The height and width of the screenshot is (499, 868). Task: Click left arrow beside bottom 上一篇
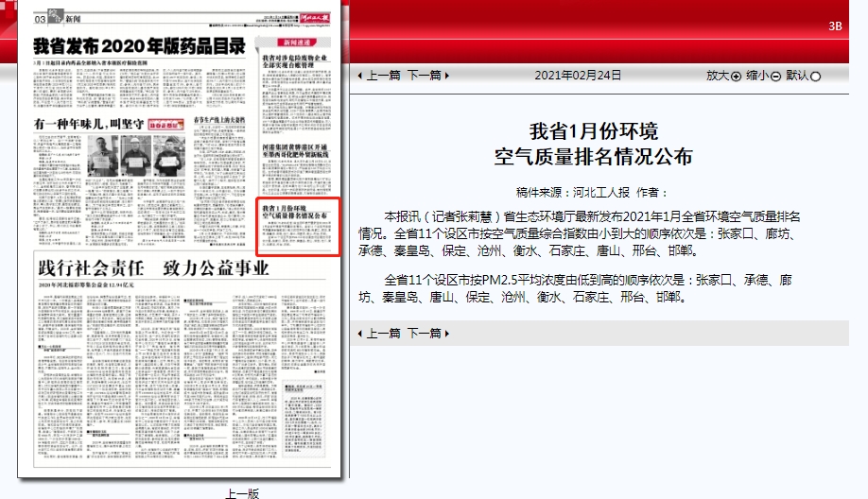tap(360, 334)
